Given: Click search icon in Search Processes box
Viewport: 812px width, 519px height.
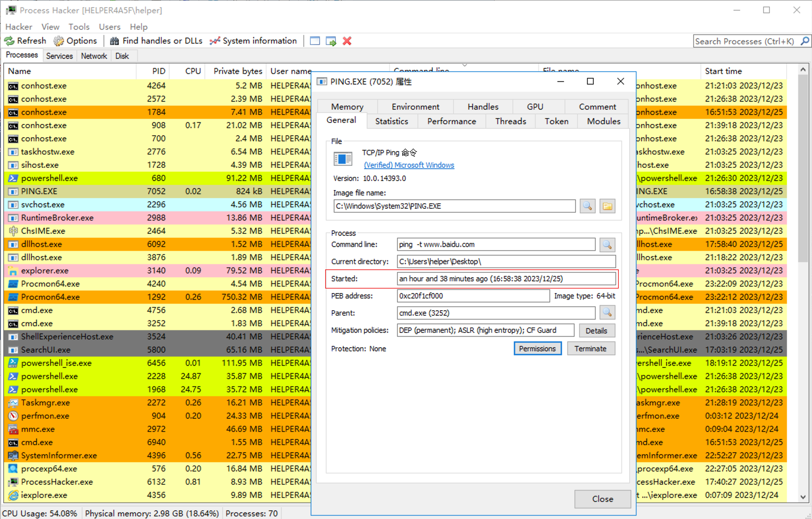Looking at the screenshot, I should pos(805,41).
